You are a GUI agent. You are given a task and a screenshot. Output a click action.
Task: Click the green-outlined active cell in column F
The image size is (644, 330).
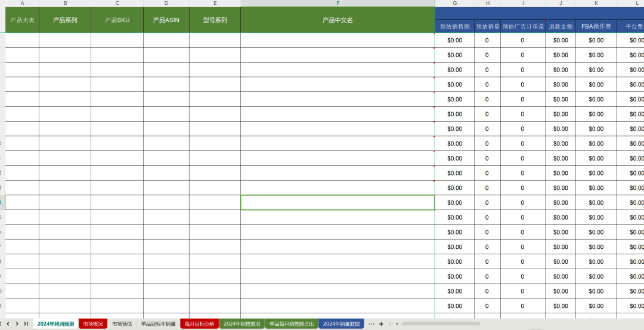338,203
